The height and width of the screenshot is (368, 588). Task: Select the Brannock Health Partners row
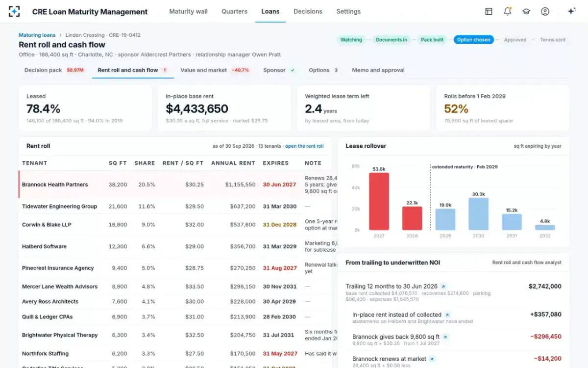[175, 184]
